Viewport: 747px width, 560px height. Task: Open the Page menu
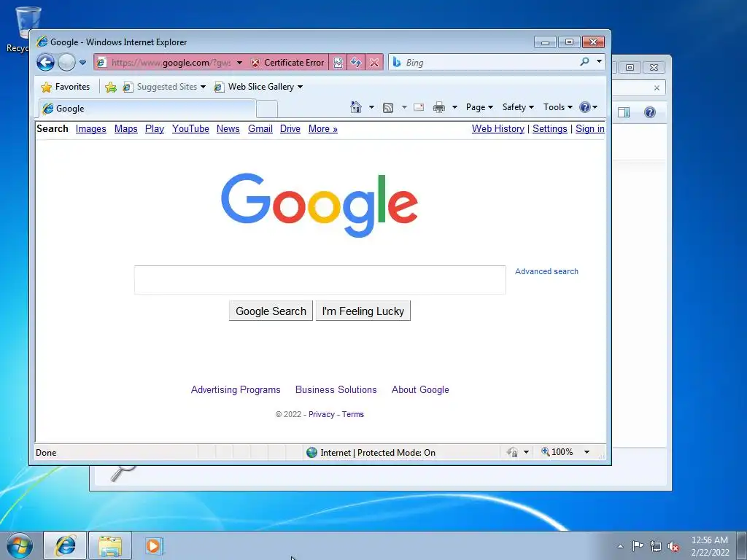(x=479, y=107)
